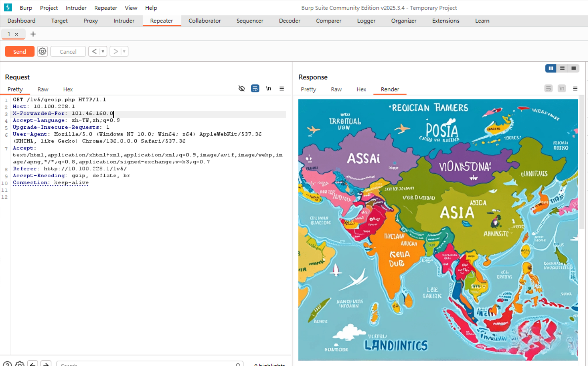Click the Burp Suite logo icon
The image size is (588, 366).
(8, 8)
